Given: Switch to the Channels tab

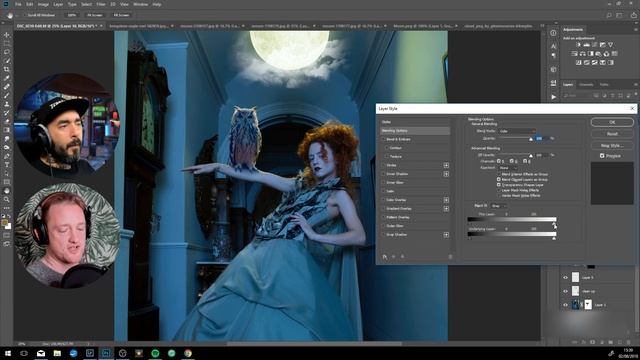Looking at the screenshot, I should (x=586, y=84).
